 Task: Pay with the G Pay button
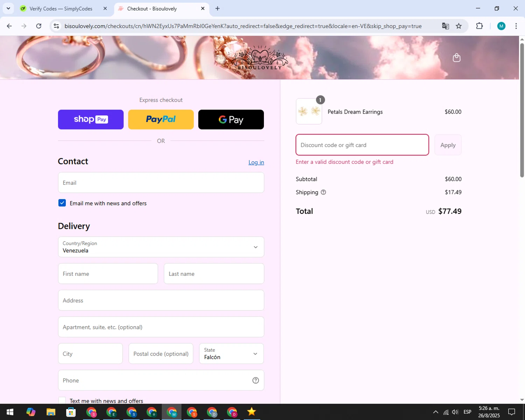tap(231, 120)
